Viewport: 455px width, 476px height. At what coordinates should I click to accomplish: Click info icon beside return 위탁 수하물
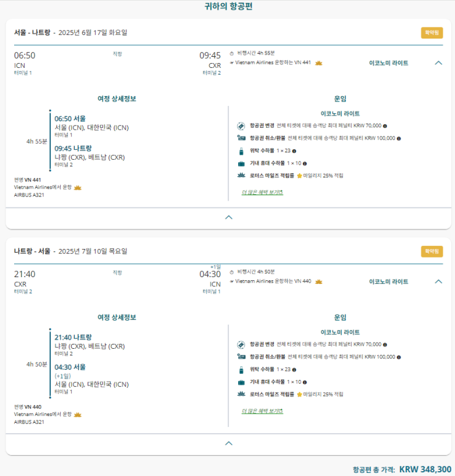tap(295, 370)
